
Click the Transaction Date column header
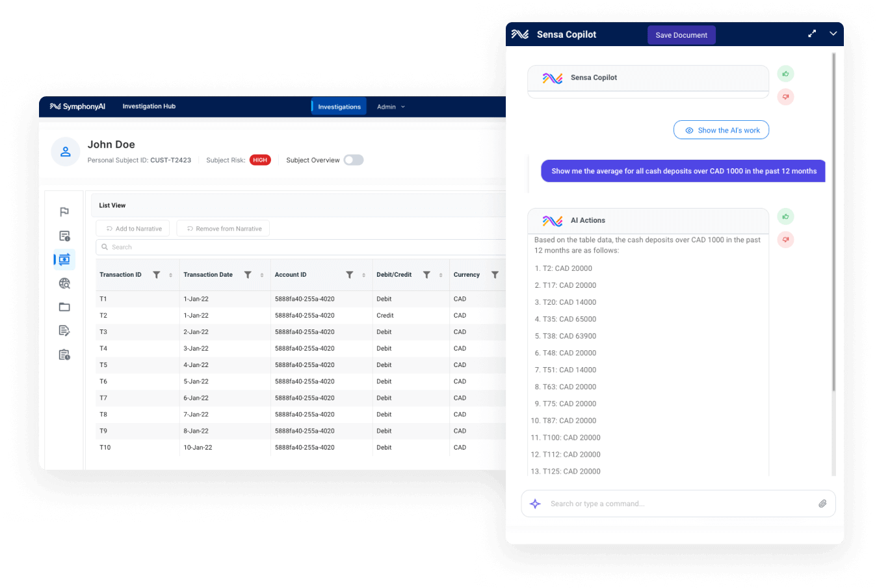click(x=208, y=275)
